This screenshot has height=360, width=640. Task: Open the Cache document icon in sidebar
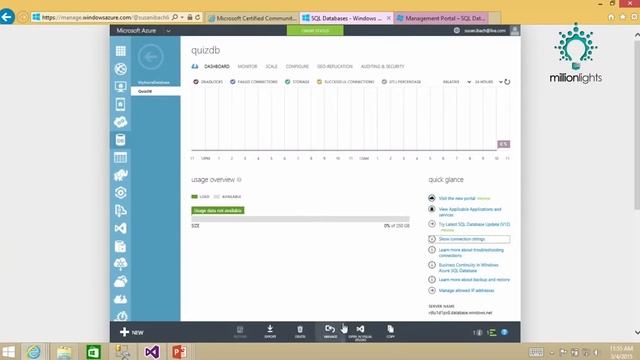click(x=120, y=246)
